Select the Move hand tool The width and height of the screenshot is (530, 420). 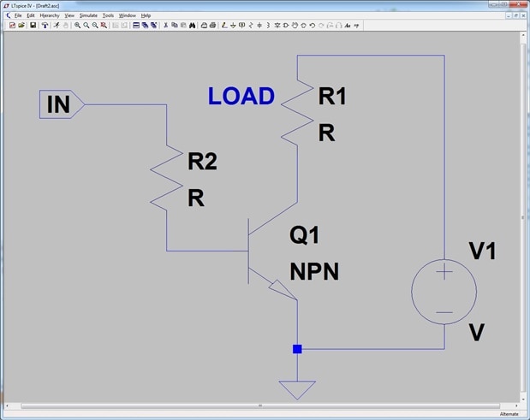tap(295, 26)
